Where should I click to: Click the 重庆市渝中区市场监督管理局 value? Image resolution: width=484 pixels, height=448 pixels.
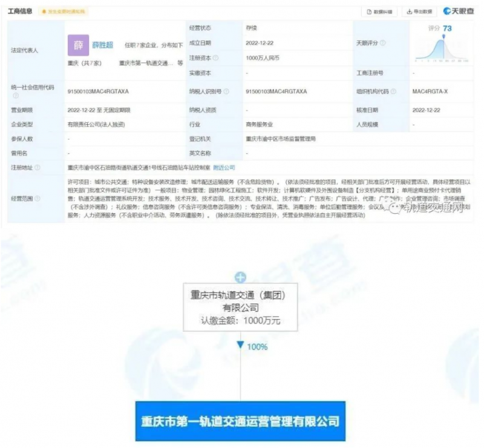281,139
